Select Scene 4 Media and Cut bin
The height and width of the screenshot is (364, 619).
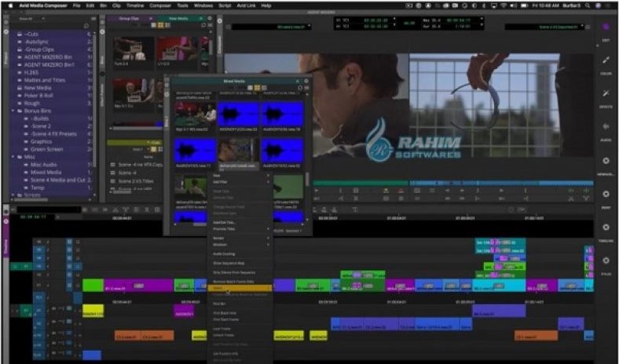57,180
